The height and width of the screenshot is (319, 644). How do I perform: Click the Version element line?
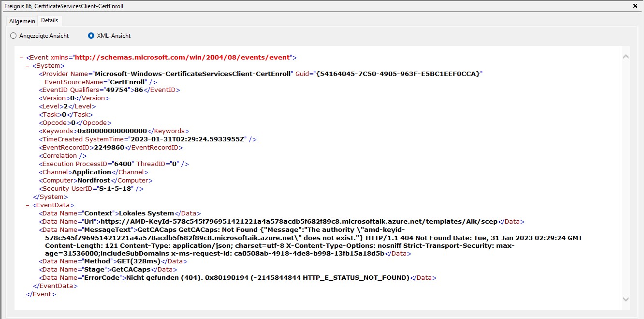point(74,98)
